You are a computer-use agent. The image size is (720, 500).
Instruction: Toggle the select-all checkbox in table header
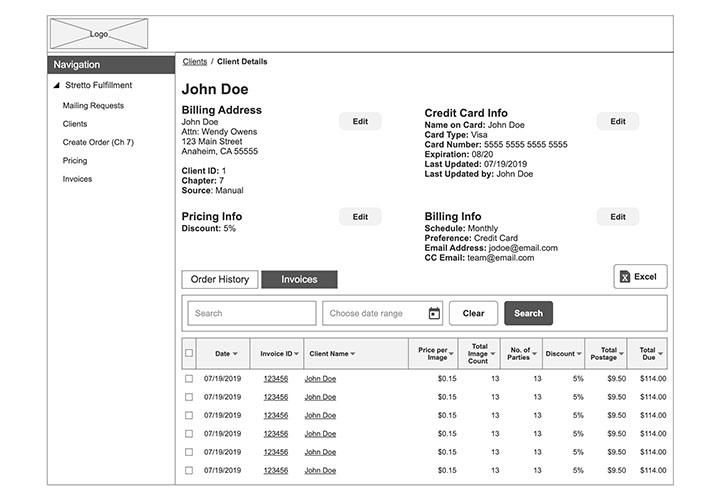click(189, 353)
